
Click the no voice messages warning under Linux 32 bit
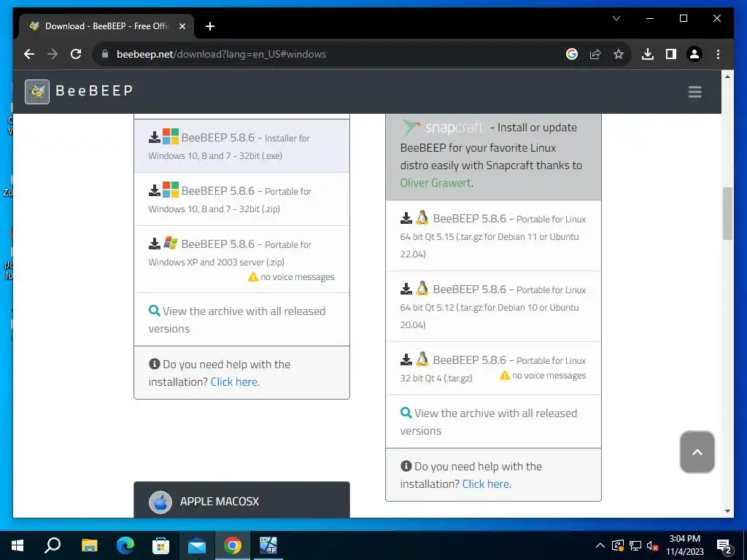tap(543, 376)
